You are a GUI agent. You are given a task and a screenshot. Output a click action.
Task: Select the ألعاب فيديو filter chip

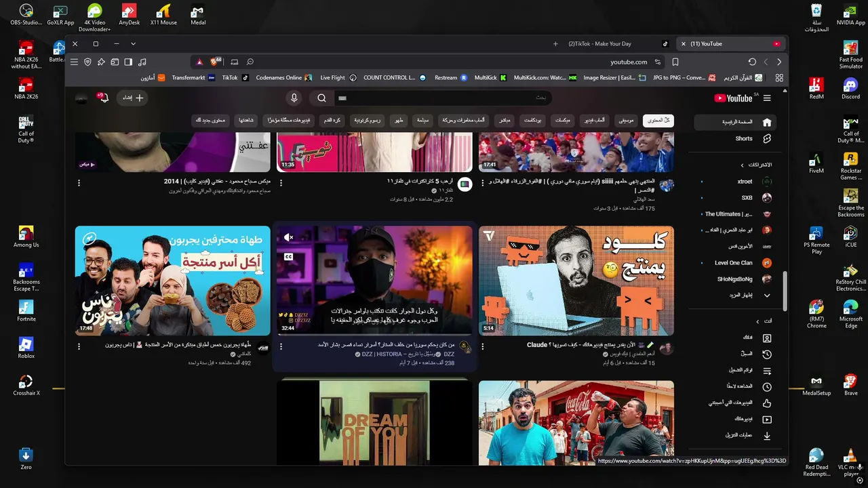pyautogui.click(x=595, y=120)
